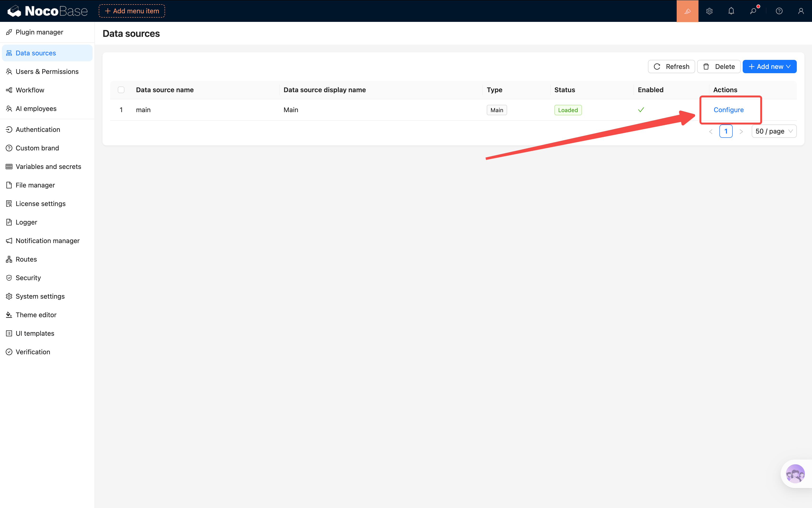Open the help question mark icon
The width and height of the screenshot is (812, 508).
tap(779, 11)
